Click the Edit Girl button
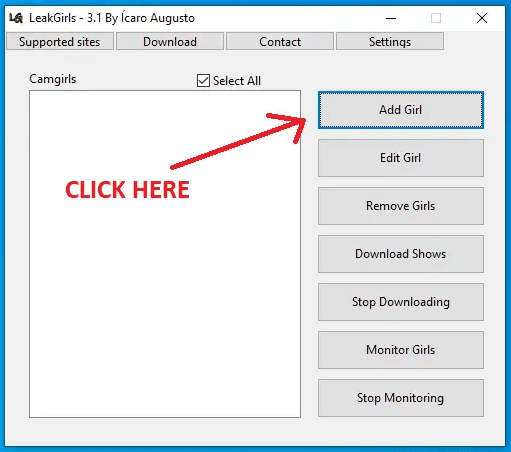Image resolution: width=511 pixels, height=452 pixels. coord(401,158)
